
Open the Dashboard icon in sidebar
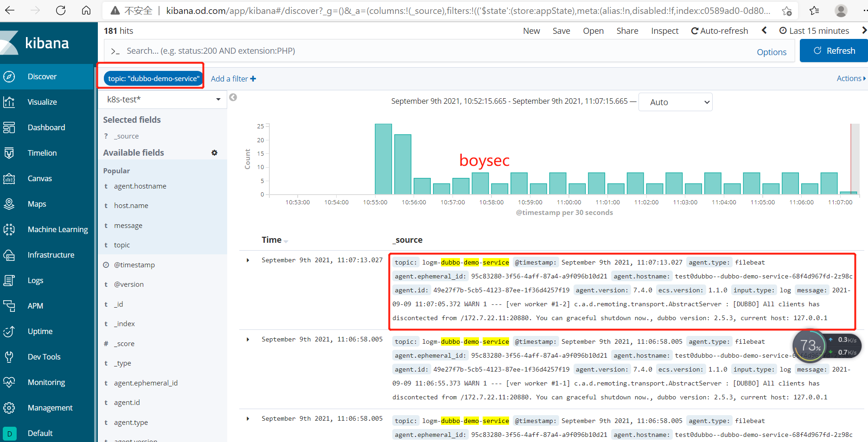point(9,127)
